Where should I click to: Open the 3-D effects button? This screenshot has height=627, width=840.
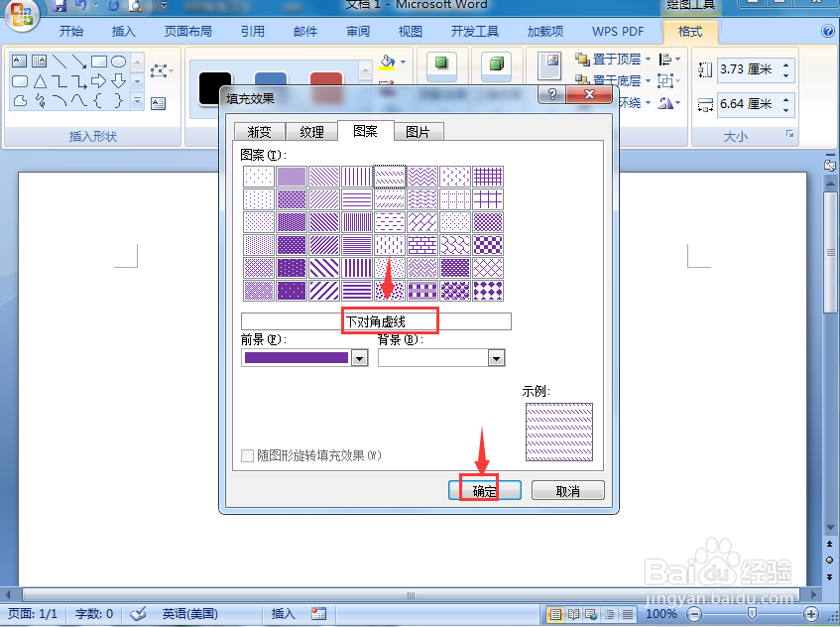496,66
